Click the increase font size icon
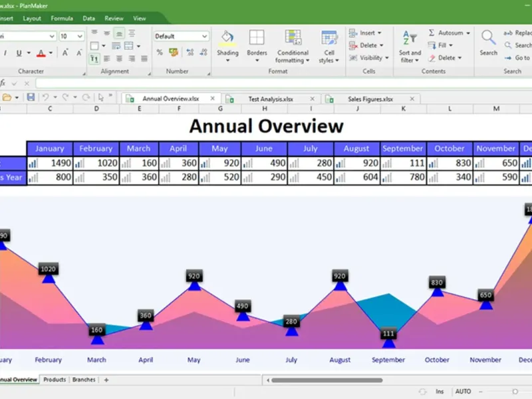This screenshot has height=399, width=532. coord(65,53)
